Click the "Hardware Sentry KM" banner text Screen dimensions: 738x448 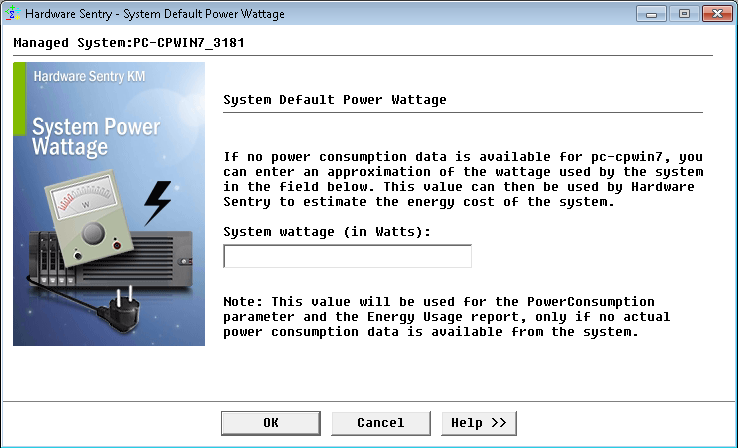[89, 76]
